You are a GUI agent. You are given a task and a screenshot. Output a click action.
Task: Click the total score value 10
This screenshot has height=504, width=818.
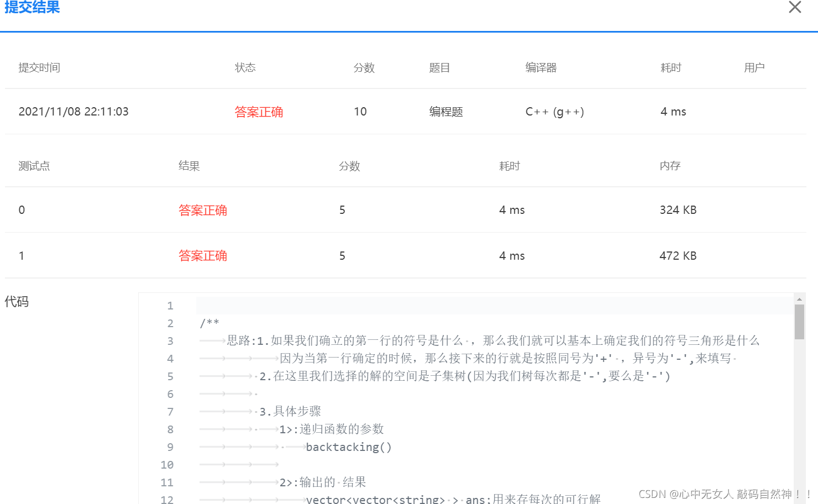point(360,111)
